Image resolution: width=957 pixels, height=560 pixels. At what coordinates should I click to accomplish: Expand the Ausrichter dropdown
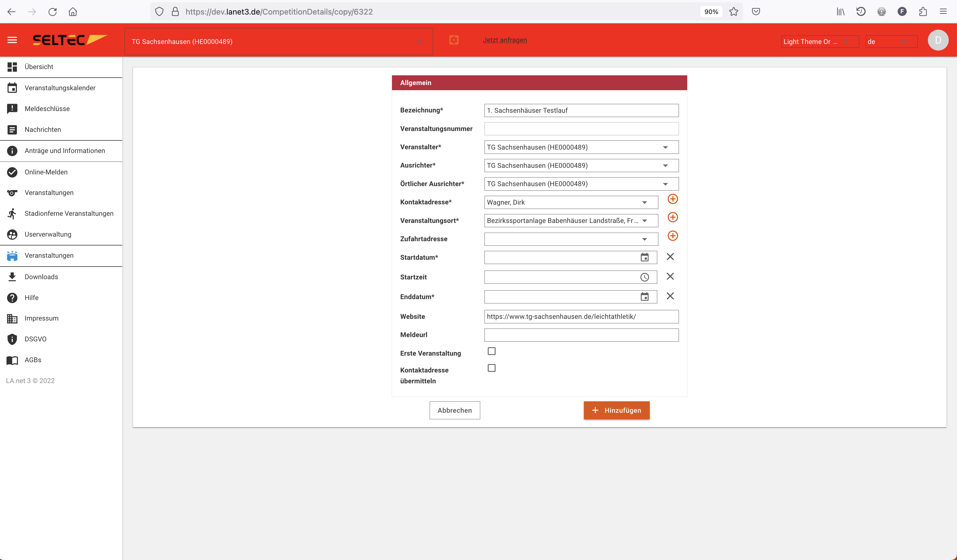tap(581, 166)
